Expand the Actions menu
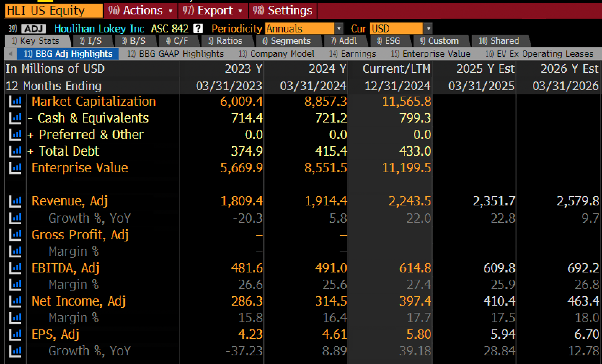 pyautogui.click(x=141, y=10)
